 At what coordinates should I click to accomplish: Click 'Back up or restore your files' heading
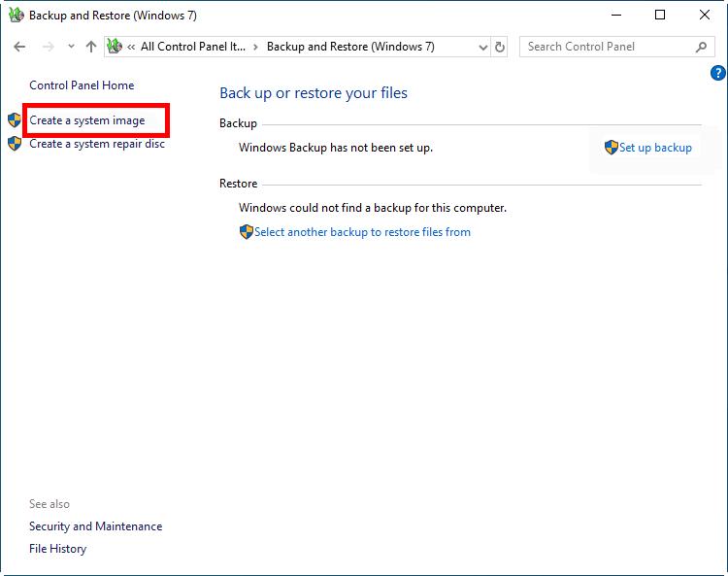click(x=314, y=93)
